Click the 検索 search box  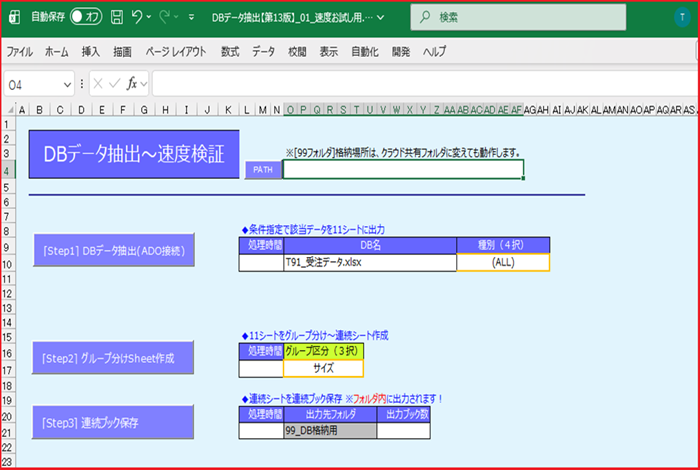click(518, 17)
